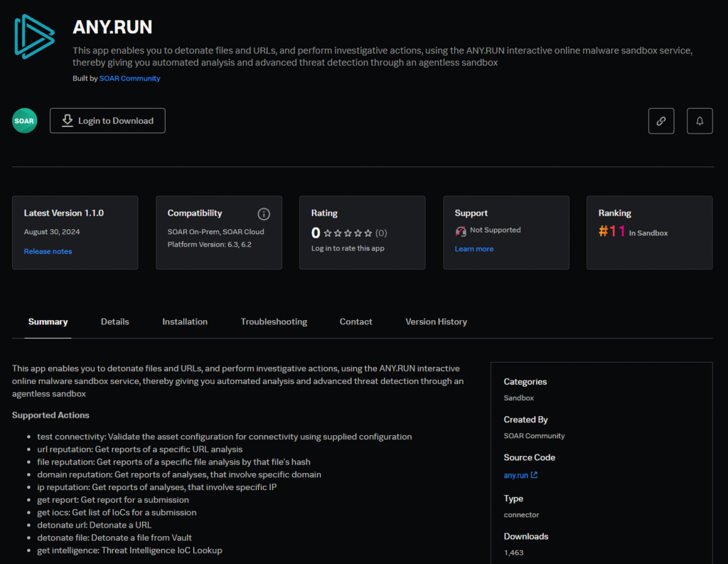The image size is (728, 564).
Task: Copy the app link via chain icon
Action: click(x=660, y=121)
